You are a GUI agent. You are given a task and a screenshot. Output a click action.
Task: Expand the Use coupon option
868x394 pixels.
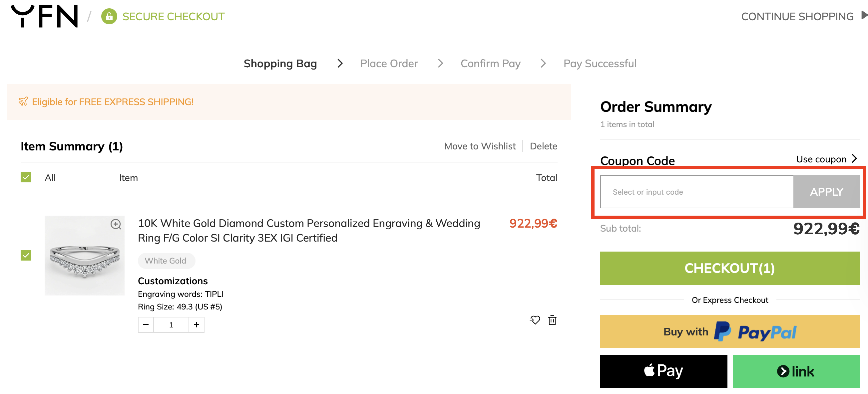tap(826, 159)
